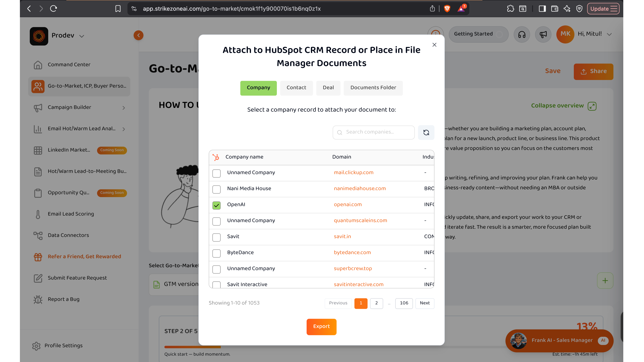
Task: Switch to the Deal tab
Action: pyautogui.click(x=328, y=88)
